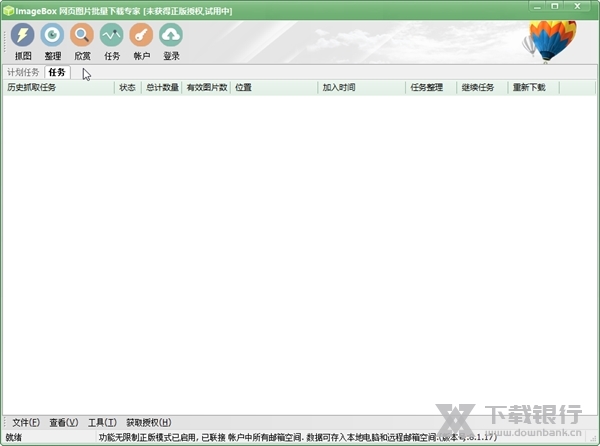Click the 就绪 status bar text
Viewport: 600px width, 446px height.
14,437
